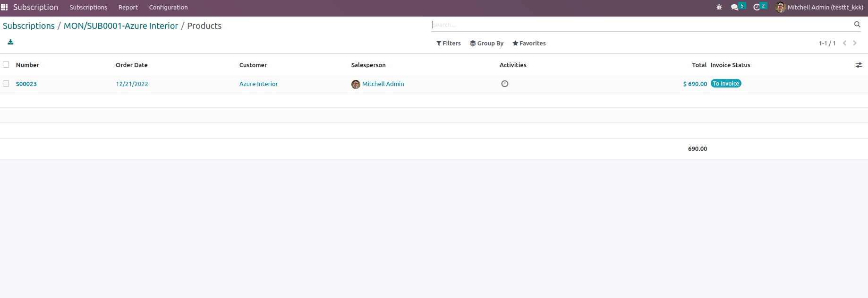
Task: Click the 690.00 footer sum
Action: point(698,149)
